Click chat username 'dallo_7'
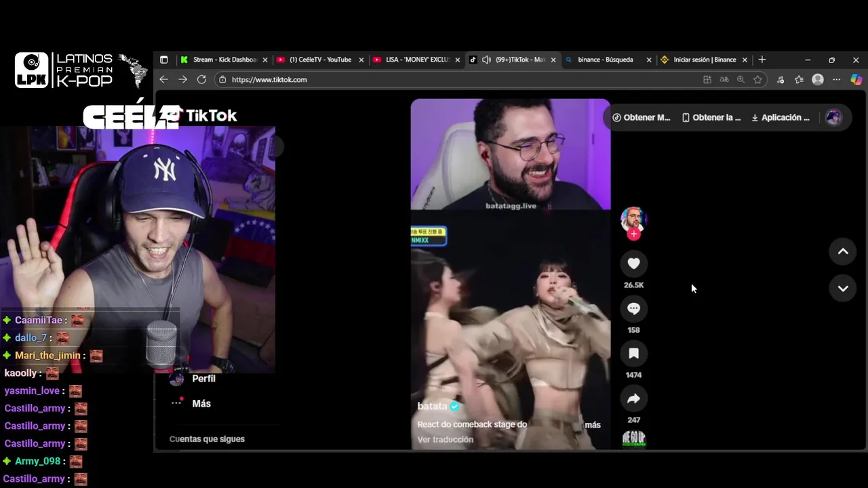This screenshot has height=488, width=868. point(31,338)
